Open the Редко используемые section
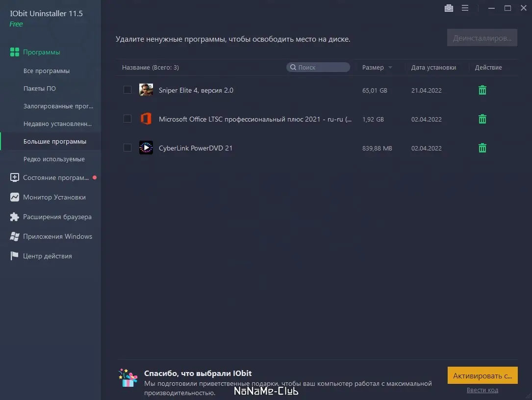 [x=54, y=159]
